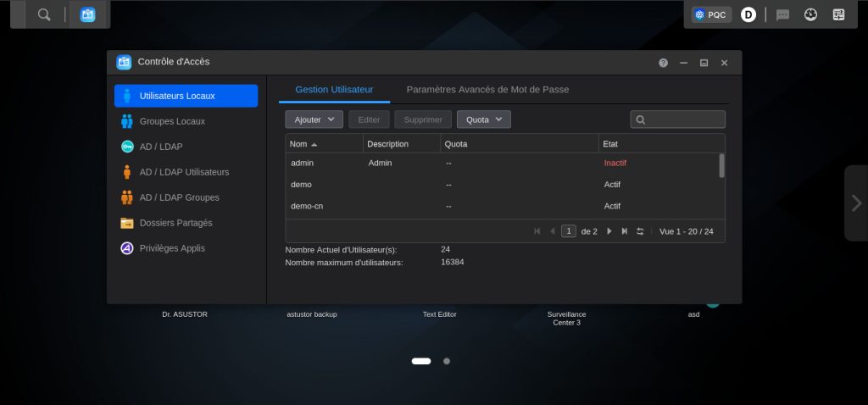This screenshot has height=405, width=868.
Task: Expand the Ajouter dropdown button
Action: pyautogui.click(x=314, y=119)
